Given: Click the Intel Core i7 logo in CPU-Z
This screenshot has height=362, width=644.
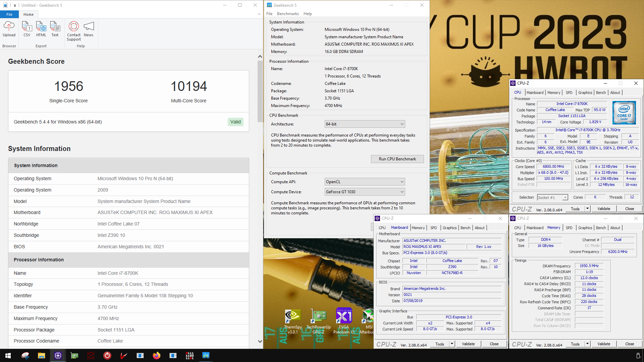Looking at the screenshot, I should 624,113.
